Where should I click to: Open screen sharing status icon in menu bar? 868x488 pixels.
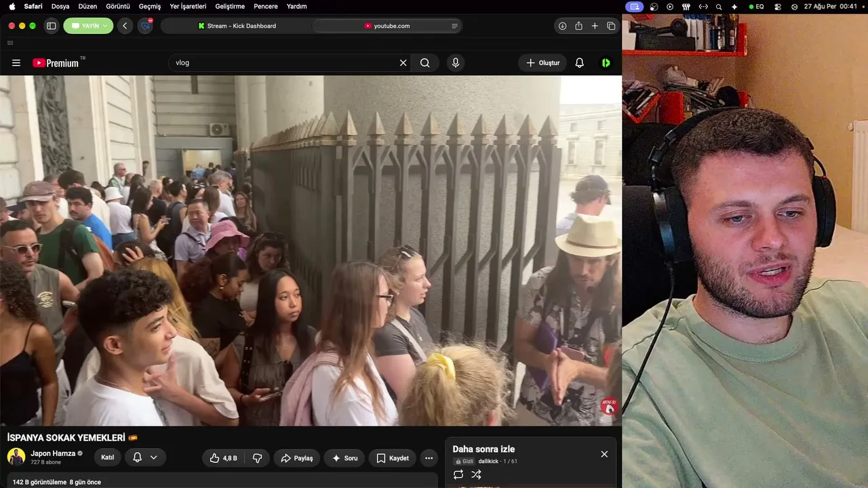(x=635, y=6)
